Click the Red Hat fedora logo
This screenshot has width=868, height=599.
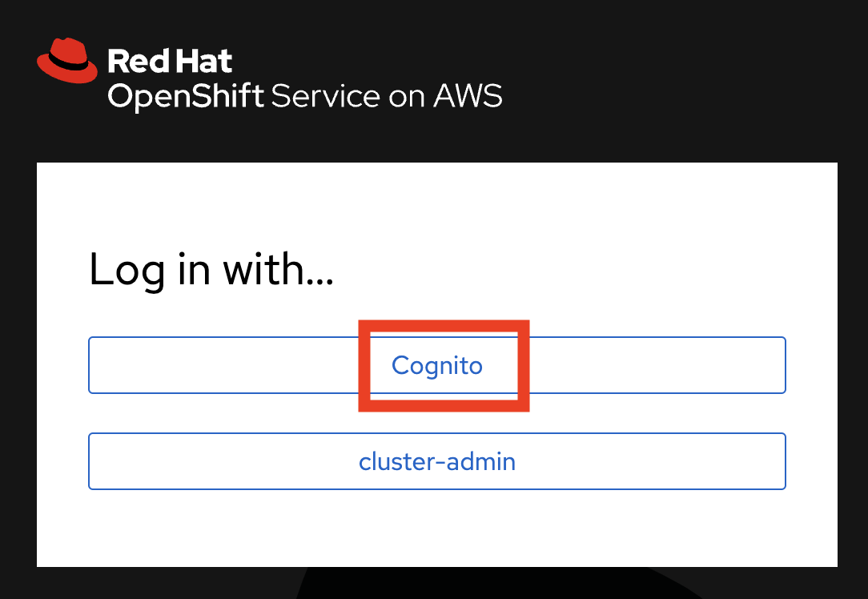click(67, 60)
